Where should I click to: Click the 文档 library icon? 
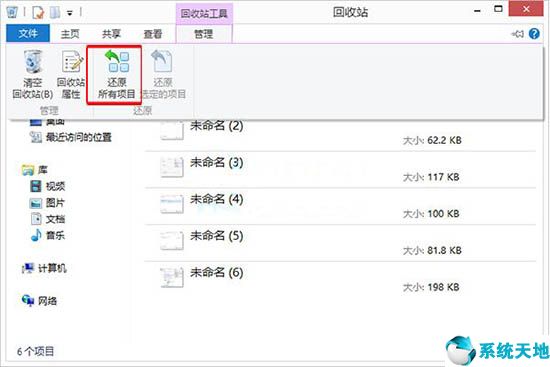[36, 219]
